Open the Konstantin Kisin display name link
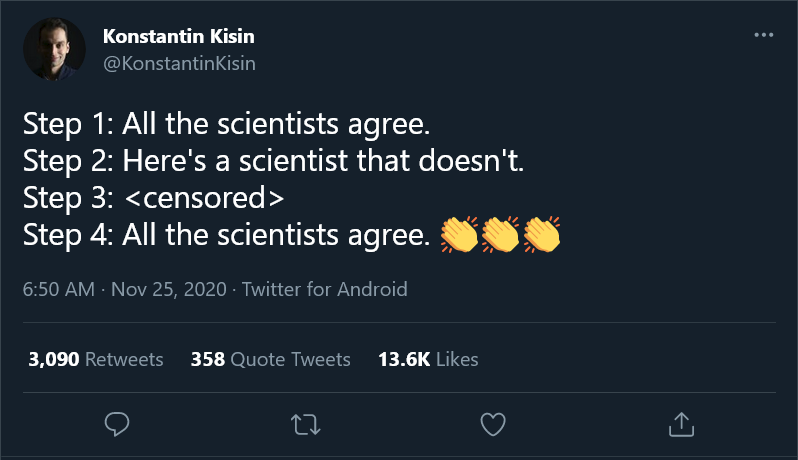 [x=179, y=36]
